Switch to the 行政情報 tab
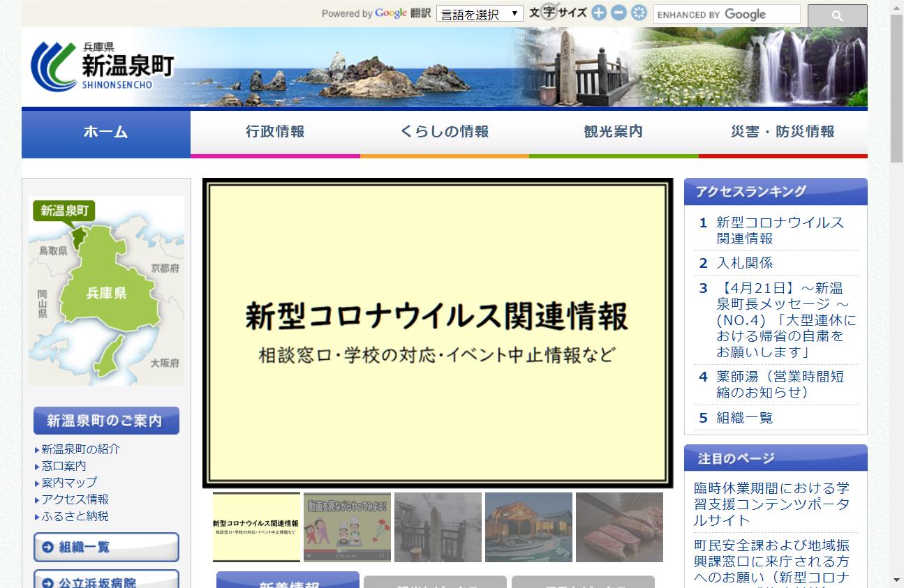904x588 pixels. [x=276, y=131]
